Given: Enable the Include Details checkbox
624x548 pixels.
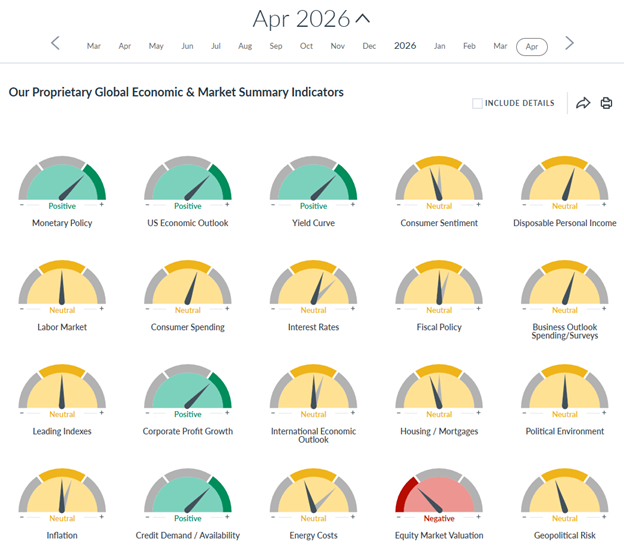Looking at the screenshot, I should [478, 103].
